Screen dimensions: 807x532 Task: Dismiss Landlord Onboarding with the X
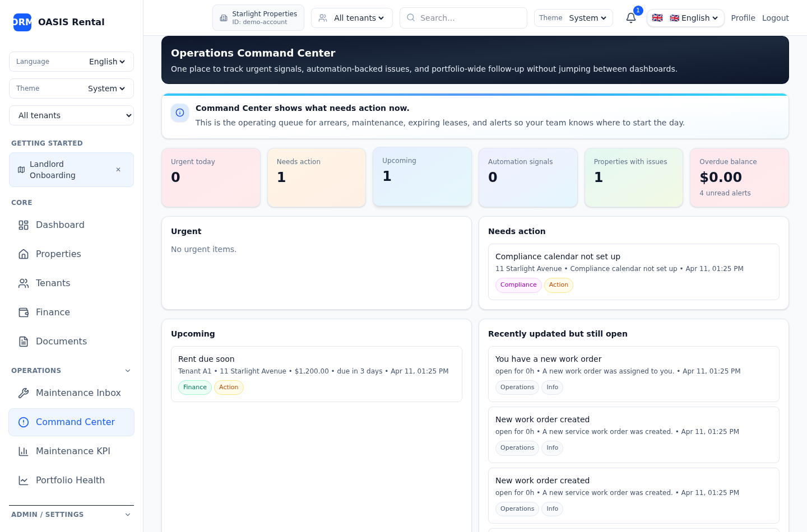tap(118, 170)
